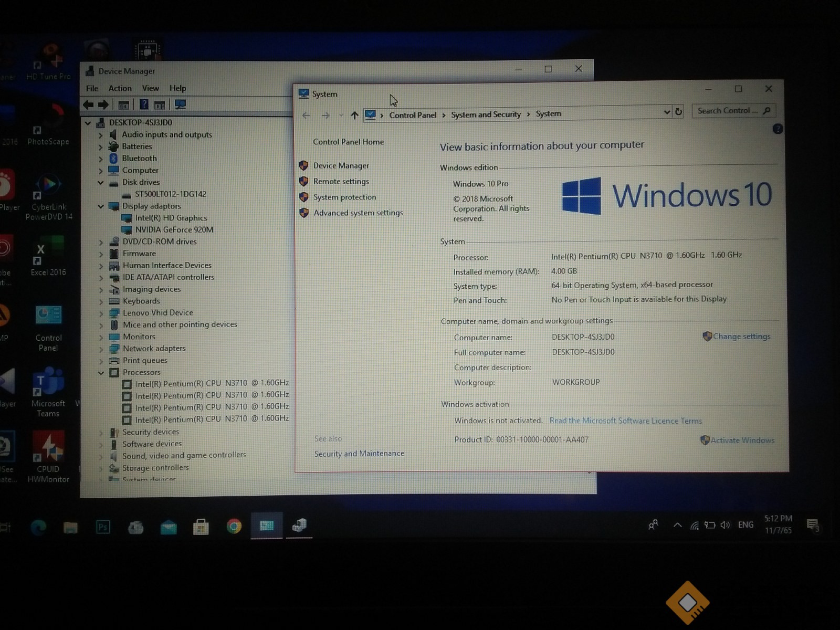Open notification center icon in taskbar
The width and height of the screenshot is (840, 630).
pos(813,525)
